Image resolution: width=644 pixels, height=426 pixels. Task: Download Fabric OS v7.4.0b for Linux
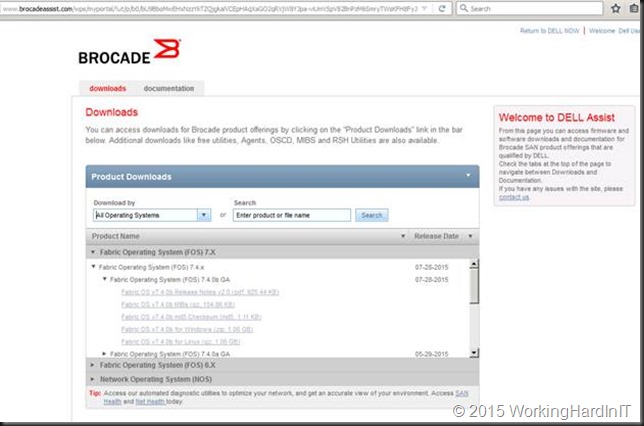pos(180,341)
